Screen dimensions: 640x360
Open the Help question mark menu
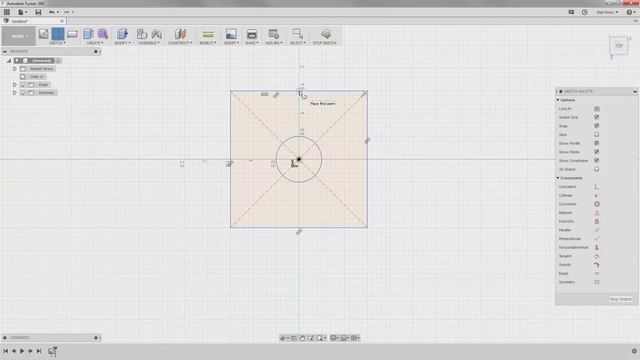coord(630,12)
